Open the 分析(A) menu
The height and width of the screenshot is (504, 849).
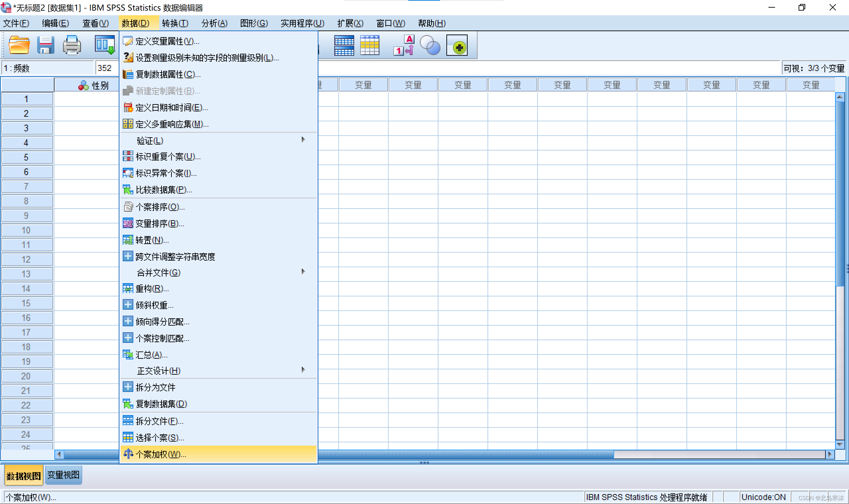214,23
